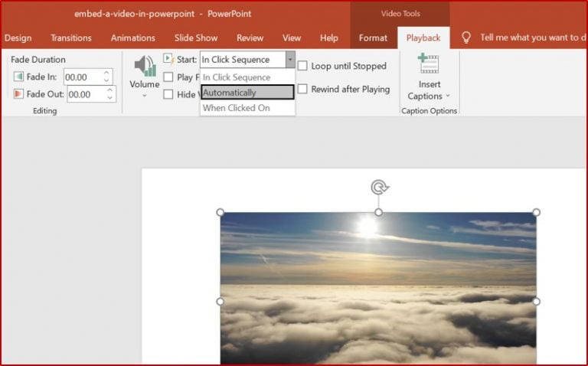Choose Automatically from the Start list
Screen dimensions: 588x366
tap(247, 93)
